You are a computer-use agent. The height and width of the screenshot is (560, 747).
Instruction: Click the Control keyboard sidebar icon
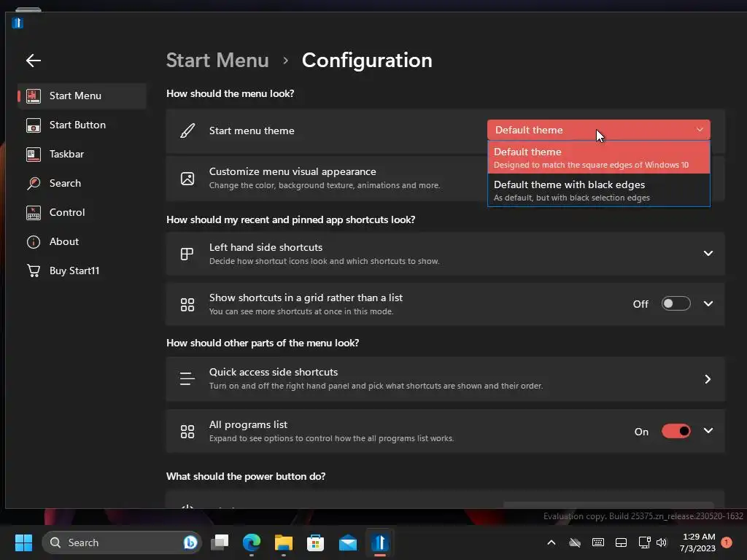[34, 213]
